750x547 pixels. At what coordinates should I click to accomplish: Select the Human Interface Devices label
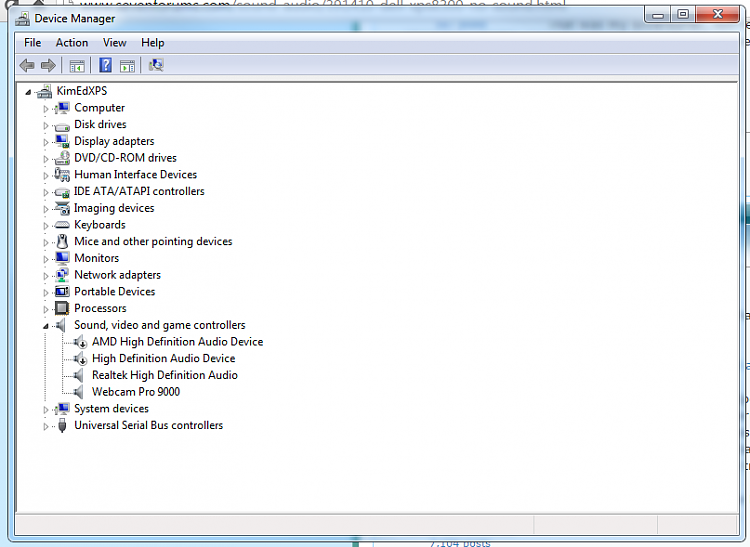(x=135, y=175)
